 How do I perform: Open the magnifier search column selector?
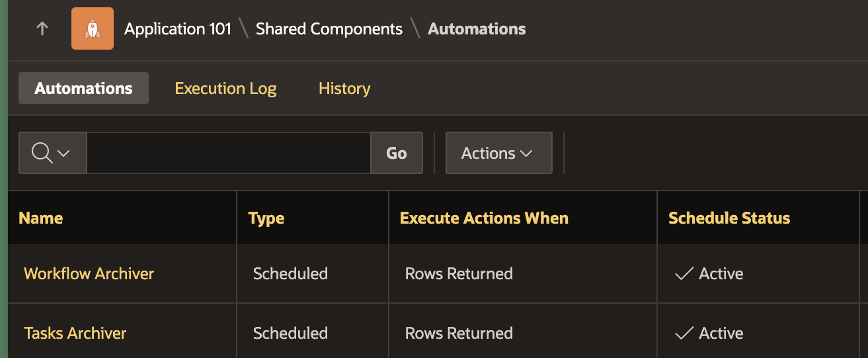click(52, 153)
